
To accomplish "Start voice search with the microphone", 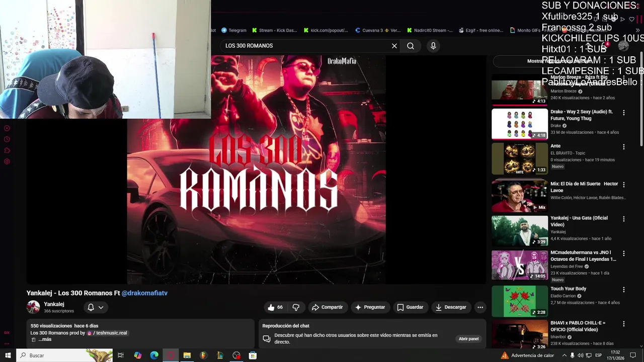I will click(433, 46).
